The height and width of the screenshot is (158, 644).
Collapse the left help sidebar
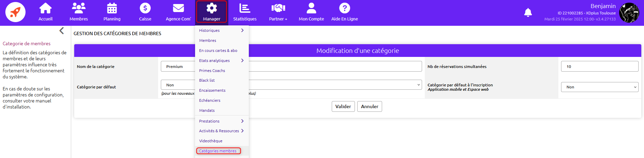click(61, 31)
